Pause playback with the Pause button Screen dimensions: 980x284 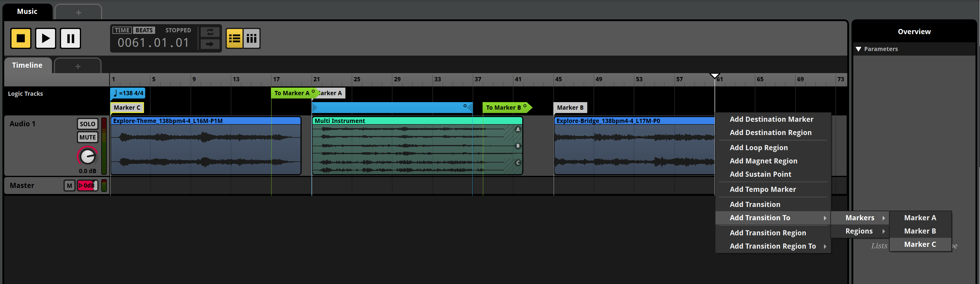70,38
